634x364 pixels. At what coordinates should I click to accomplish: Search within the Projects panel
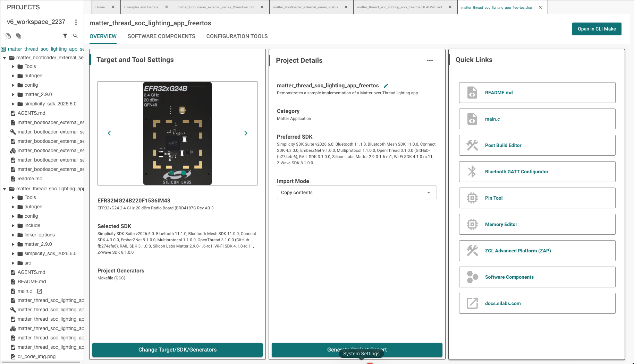(75, 36)
